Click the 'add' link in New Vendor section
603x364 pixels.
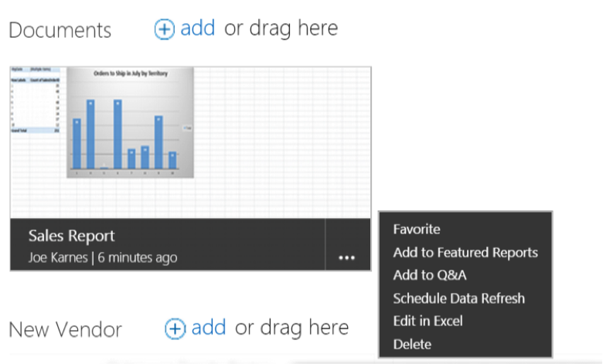point(208,328)
